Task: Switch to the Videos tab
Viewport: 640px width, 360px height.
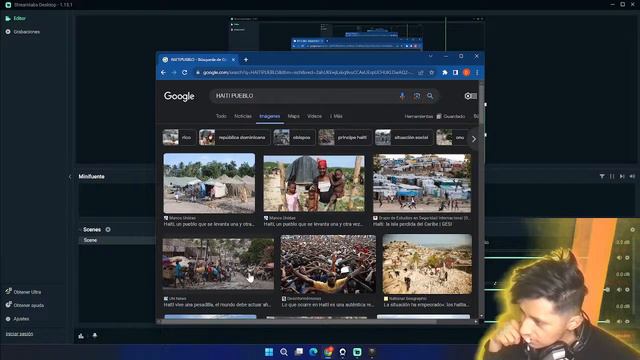Action: (314, 116)
